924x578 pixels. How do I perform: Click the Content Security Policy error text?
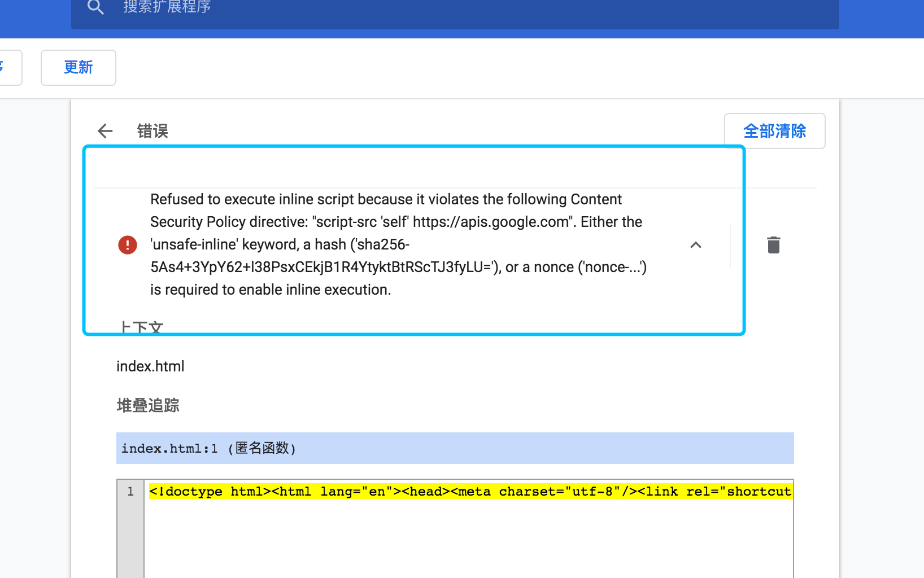pos(395,244)
